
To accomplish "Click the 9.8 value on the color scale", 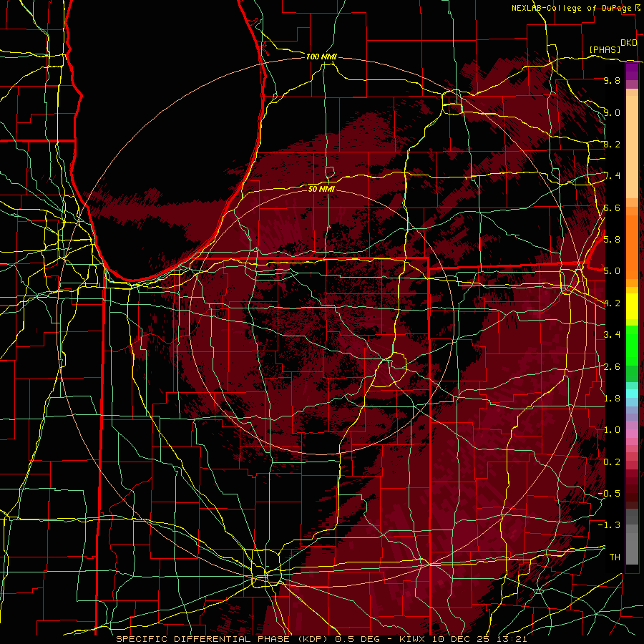I will pos(612,80).
